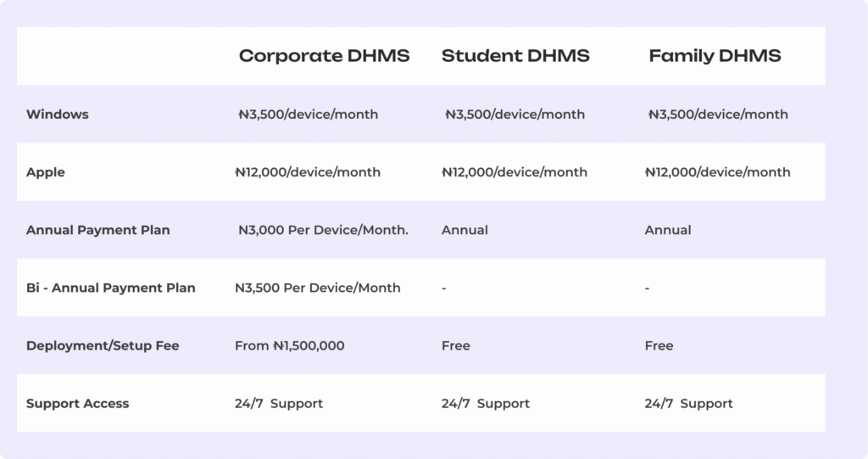Screen dimensions: 868x459
Task: Click 24/7 Support under Corporate DHMS
Action: coord(279,403)
